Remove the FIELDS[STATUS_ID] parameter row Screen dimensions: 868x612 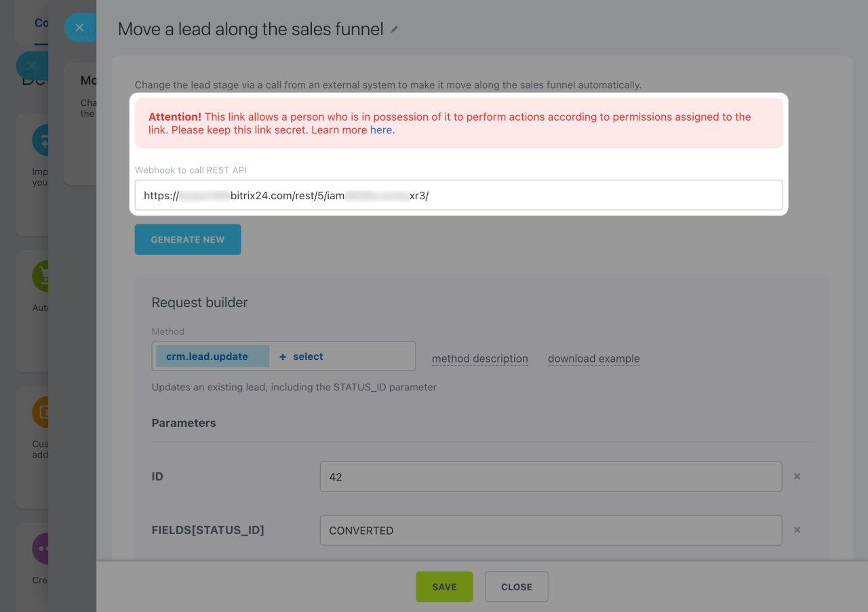(x=797, y=530)
